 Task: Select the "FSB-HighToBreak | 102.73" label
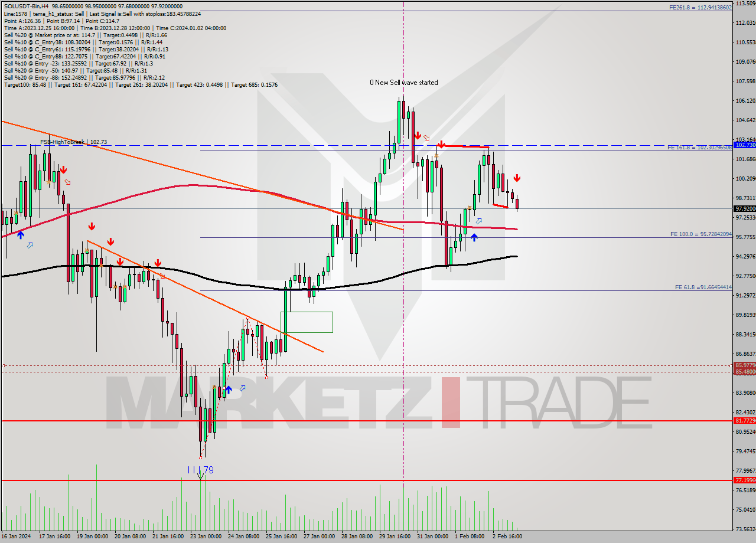click(74, 142)
